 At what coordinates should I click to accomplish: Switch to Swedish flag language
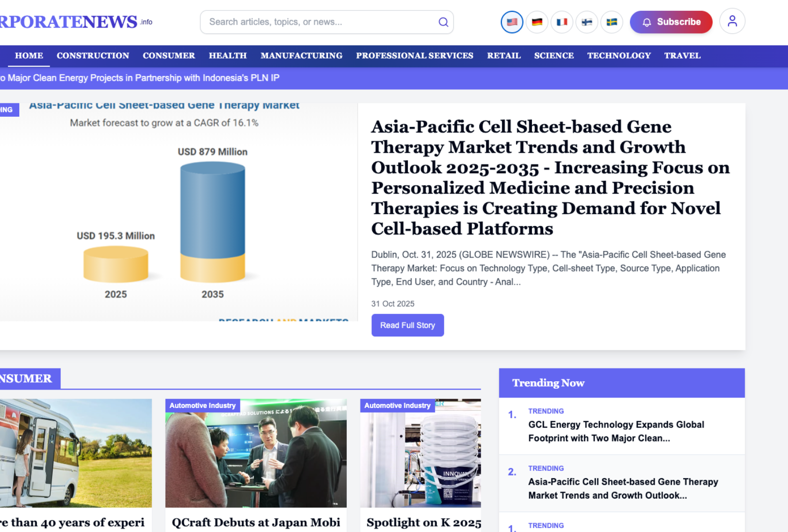pos(612,22)
